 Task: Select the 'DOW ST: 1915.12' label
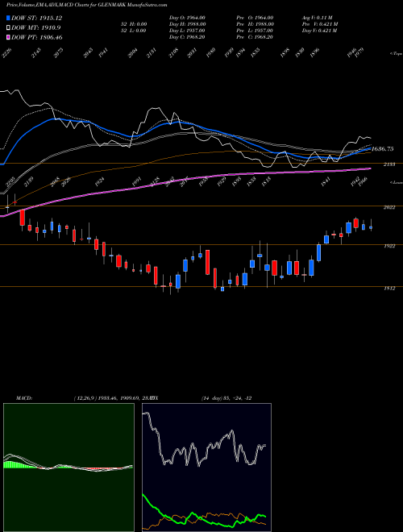36,19
